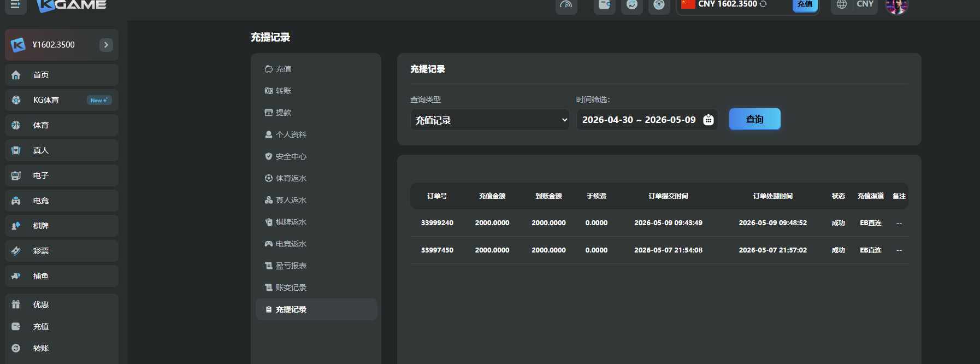
Task: Go to 首页 in the left sidebar
Action: coord(62,75)
